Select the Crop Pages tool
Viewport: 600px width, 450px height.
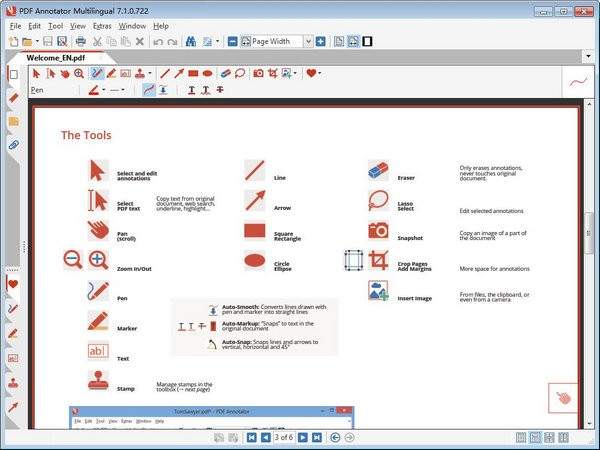coord(273,73)
